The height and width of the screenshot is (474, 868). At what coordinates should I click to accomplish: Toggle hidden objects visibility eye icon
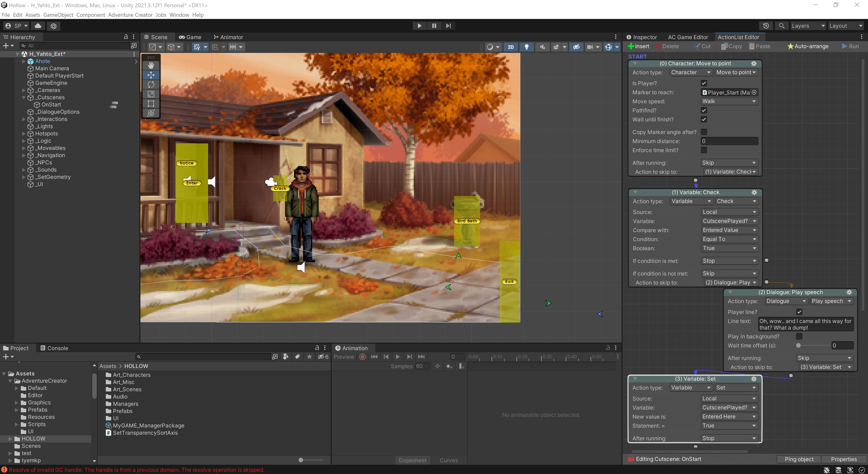click(x=576, y=47)
